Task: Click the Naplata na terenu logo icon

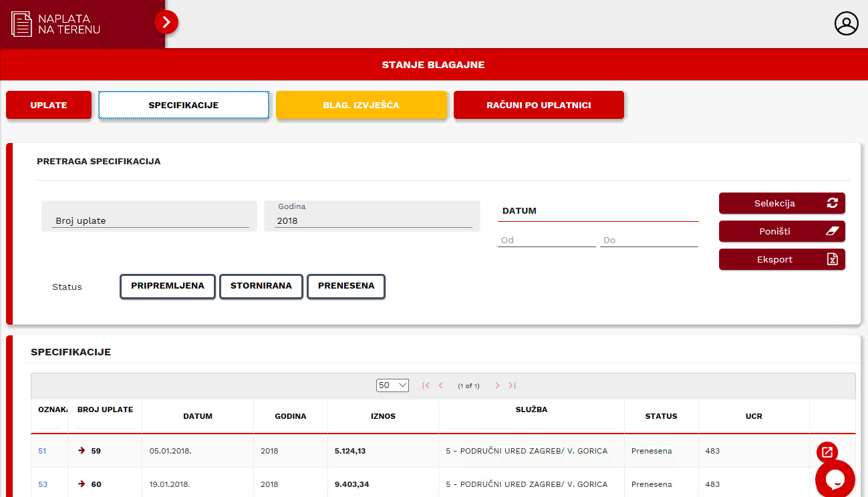Action: pyautogui.click(x=22, y=24)
